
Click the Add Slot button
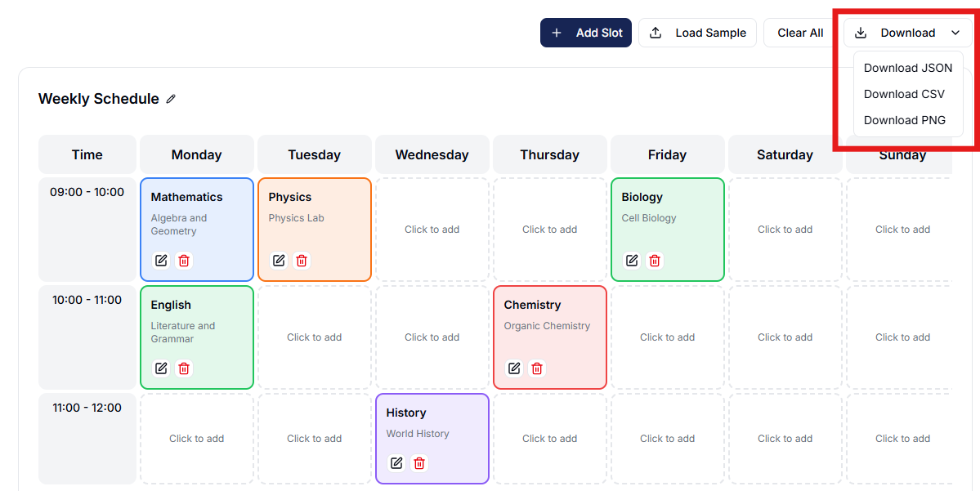[586, 33]
